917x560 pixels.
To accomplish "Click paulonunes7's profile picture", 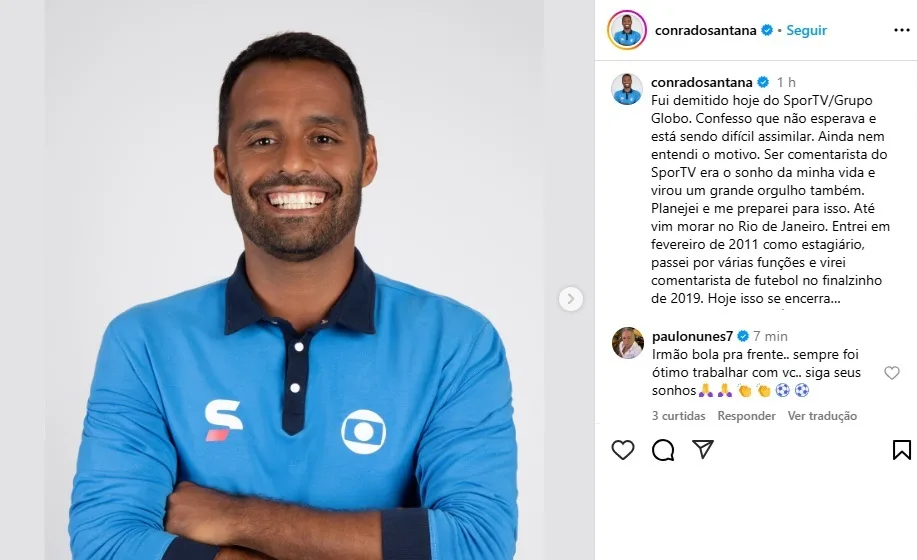I will tap(628, 343).
